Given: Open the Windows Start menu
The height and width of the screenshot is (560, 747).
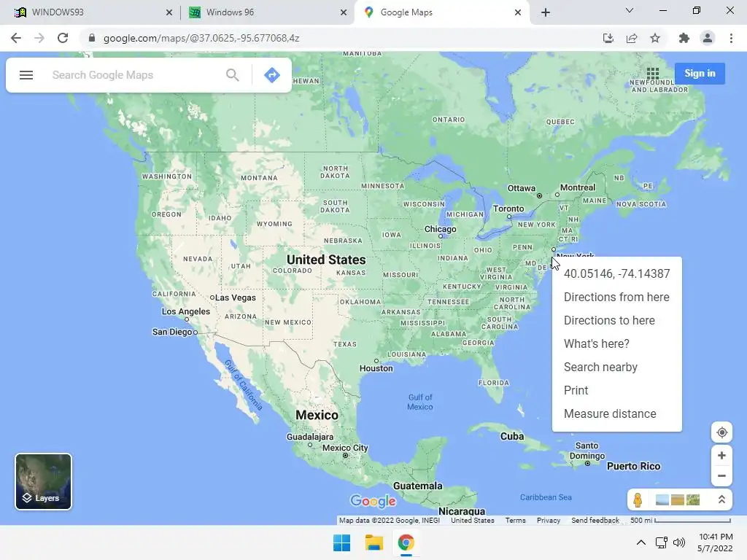Looking at the screenshot, I should pos(341,542).
